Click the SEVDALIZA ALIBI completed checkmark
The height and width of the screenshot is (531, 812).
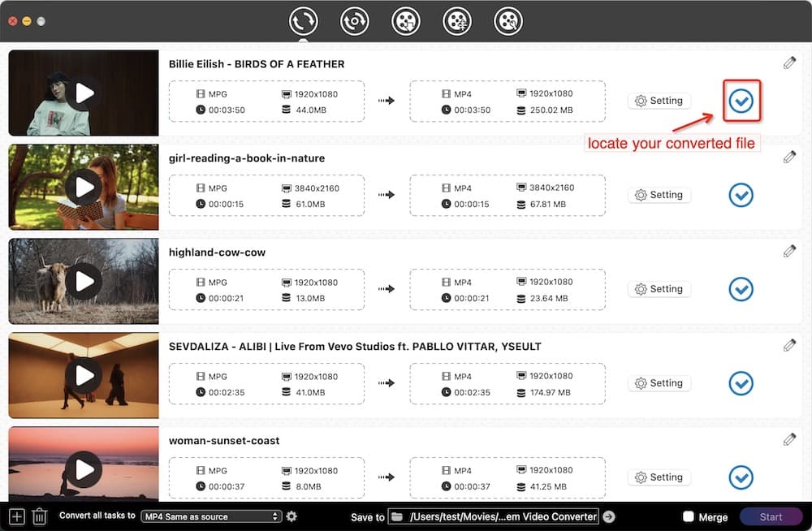coord(741,383)
